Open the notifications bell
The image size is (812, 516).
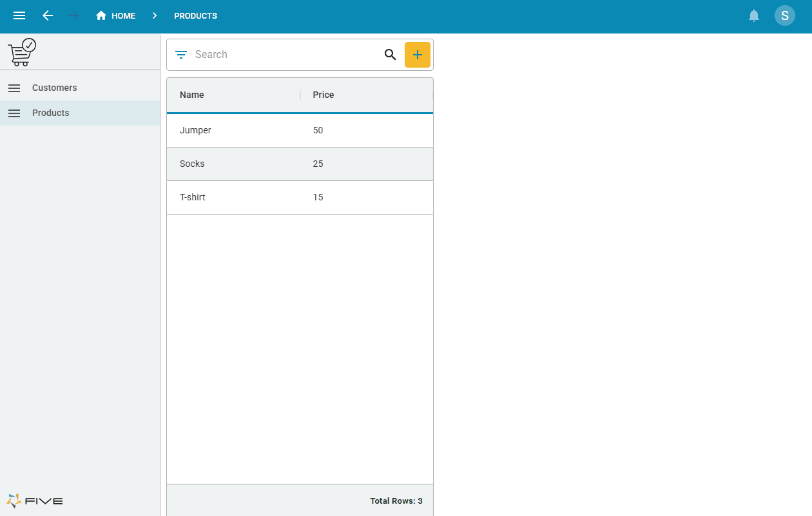click(753, 15)
